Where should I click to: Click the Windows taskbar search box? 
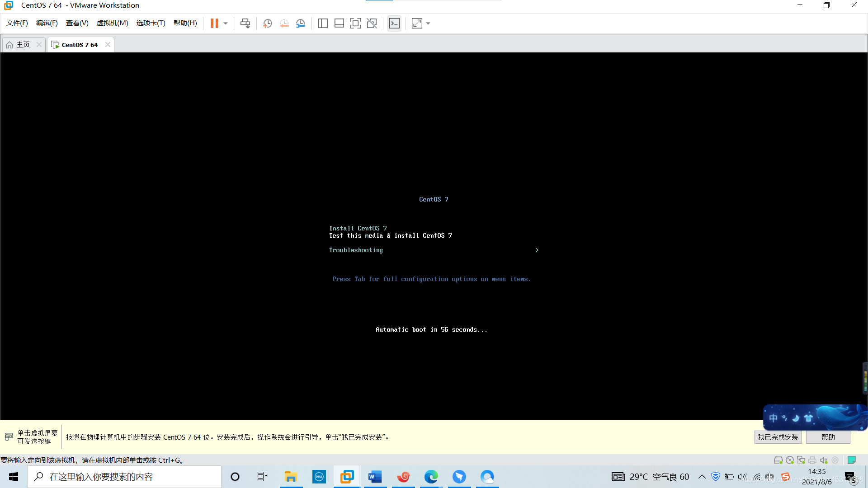124,477
